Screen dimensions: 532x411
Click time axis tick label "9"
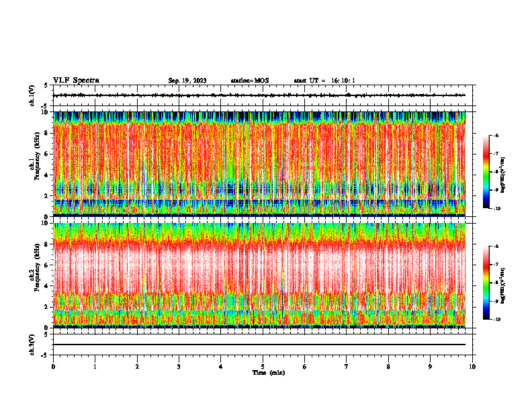pos(430,367)
